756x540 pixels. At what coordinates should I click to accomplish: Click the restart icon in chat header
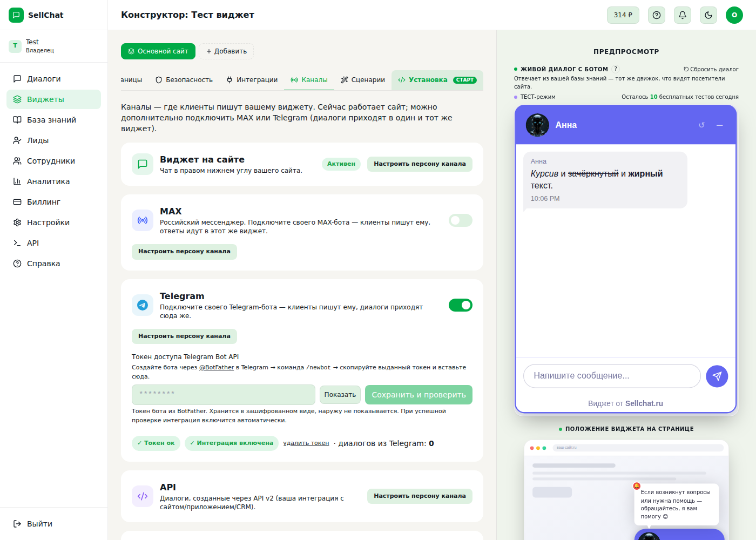(x=701, y=125)
